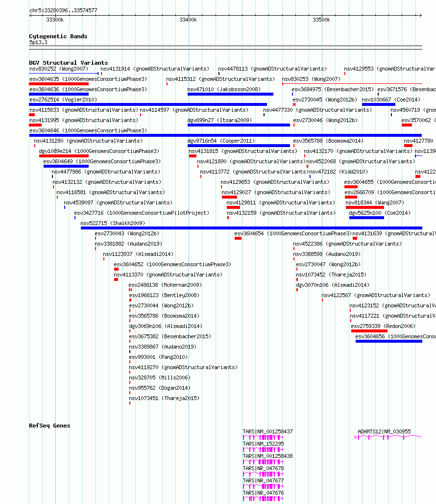Click the nsv830252 (Wong2007) variant label

click(59, 69)
